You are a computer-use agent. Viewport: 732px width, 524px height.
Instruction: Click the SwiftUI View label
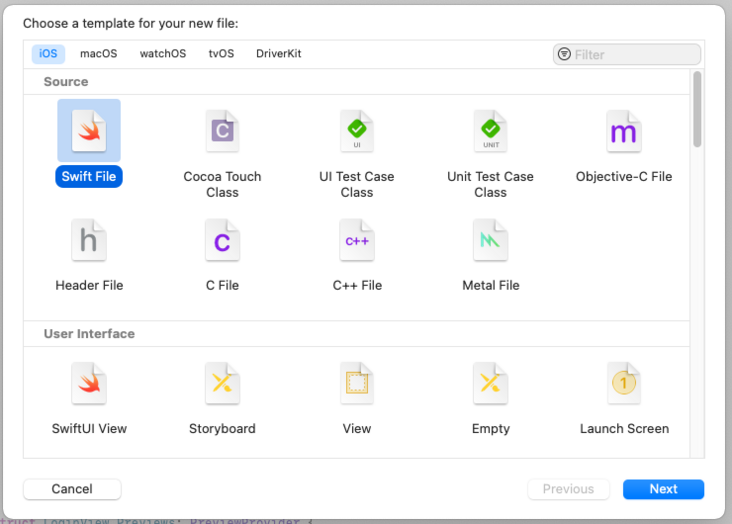pyautogui.click(x=89, y=429)
